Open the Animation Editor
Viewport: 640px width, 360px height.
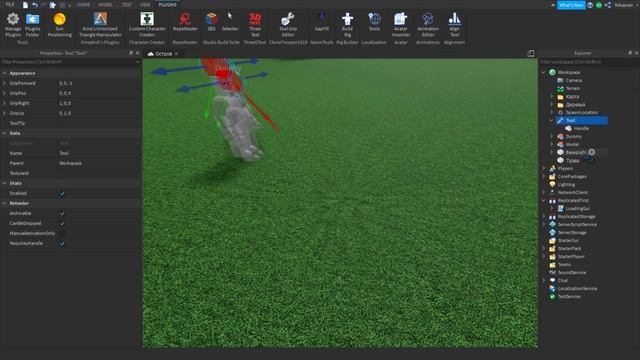pos(428,24)
